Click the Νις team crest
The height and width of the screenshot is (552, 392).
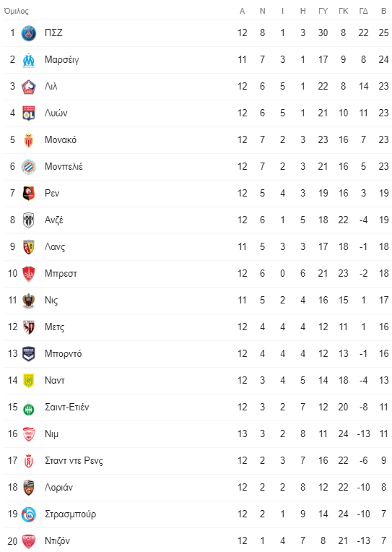28,301
